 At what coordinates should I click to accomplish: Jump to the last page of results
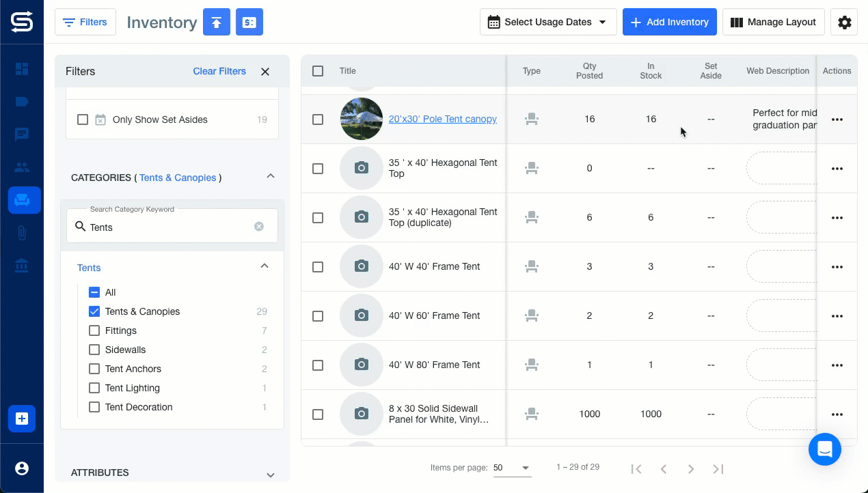(718, 469)
